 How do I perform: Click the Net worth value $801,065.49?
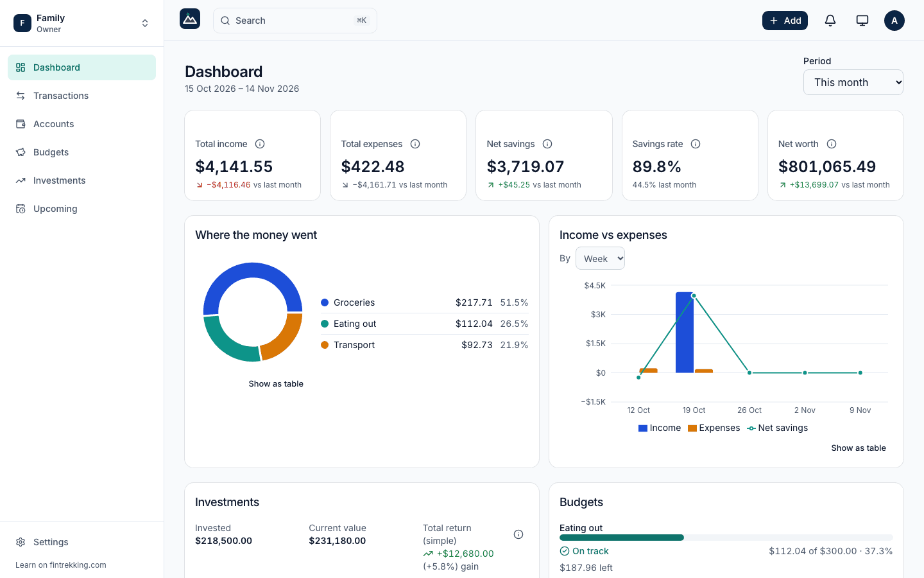coord(827,166)
